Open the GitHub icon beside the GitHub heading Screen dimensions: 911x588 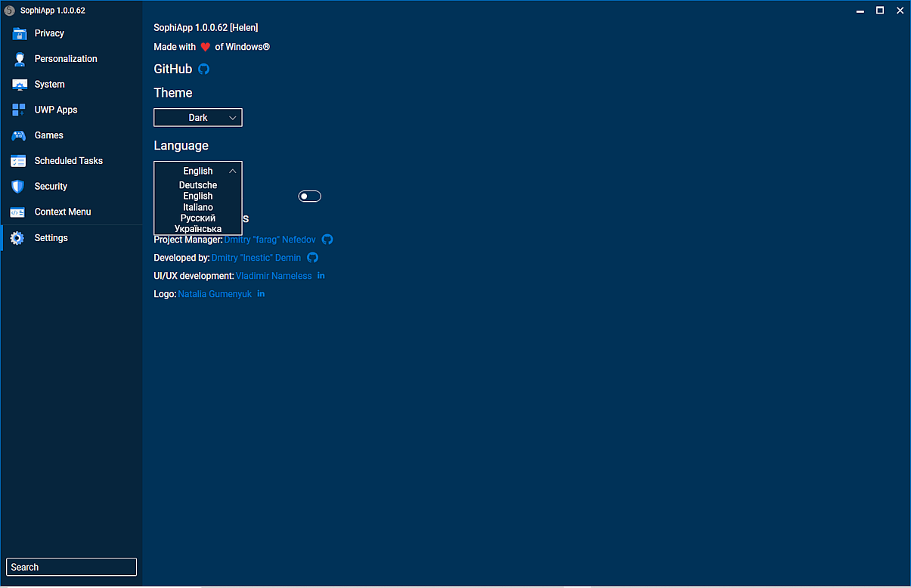coord(203,69)
